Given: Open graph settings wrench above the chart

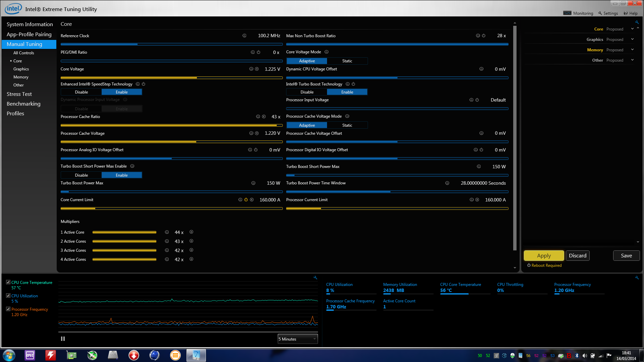Looking at the screenshot, I should click(x=315, y=278).
